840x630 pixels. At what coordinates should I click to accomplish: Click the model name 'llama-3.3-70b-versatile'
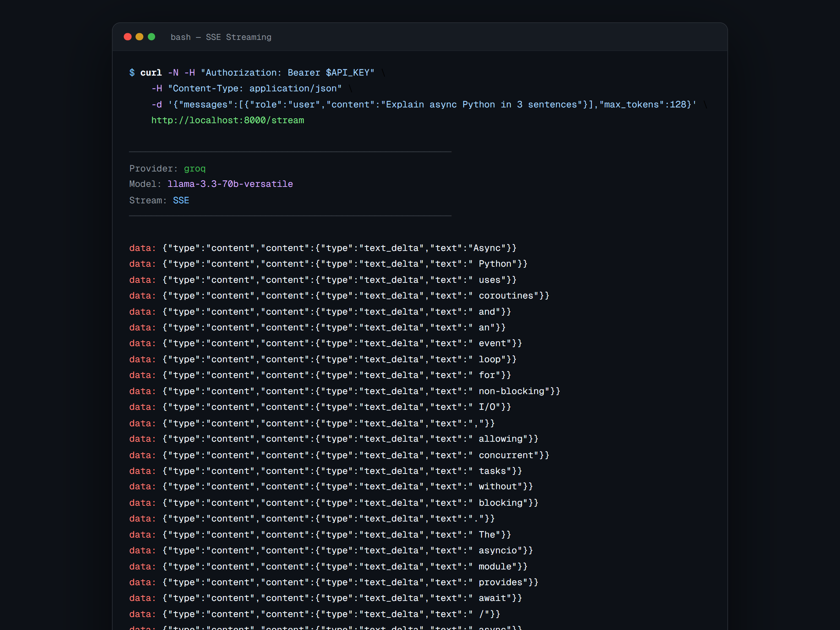click(230, 184)
